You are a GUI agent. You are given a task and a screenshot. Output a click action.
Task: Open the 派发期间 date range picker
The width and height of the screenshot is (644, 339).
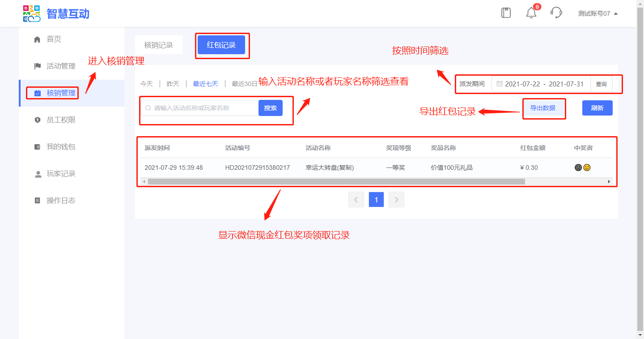pyautogui.click(x=544, y=84)
